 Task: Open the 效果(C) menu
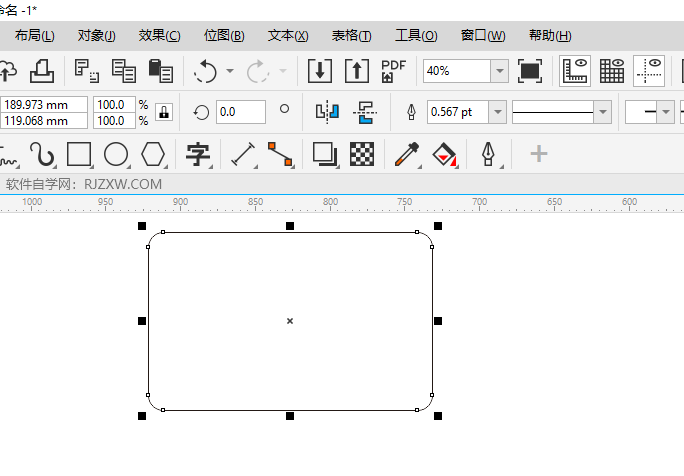tap(159, 35)
